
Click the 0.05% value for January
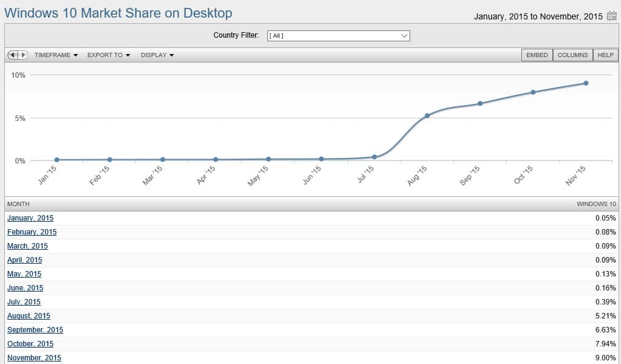606,218
